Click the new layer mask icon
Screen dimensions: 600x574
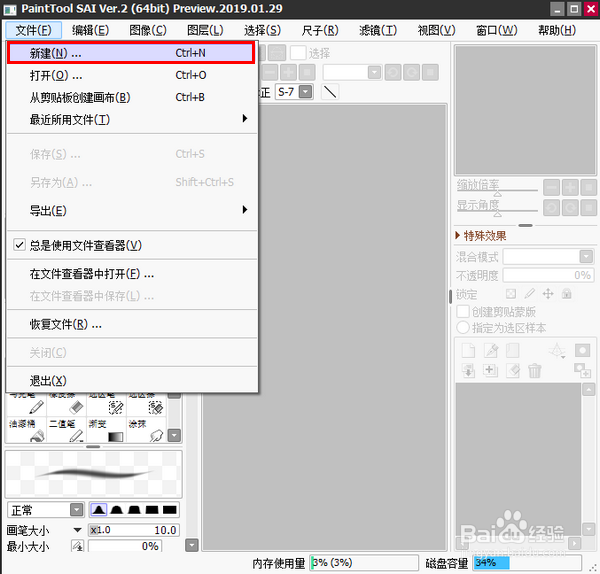582,350
